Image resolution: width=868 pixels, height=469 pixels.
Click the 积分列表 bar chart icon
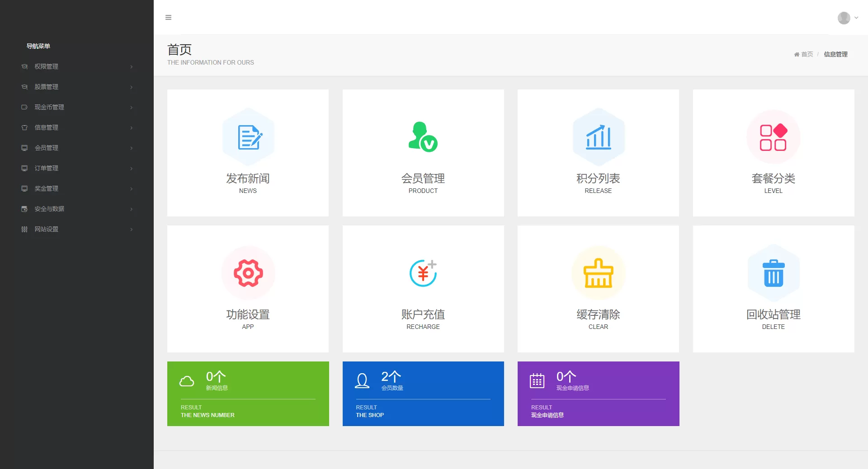click(x=598, y=137)
